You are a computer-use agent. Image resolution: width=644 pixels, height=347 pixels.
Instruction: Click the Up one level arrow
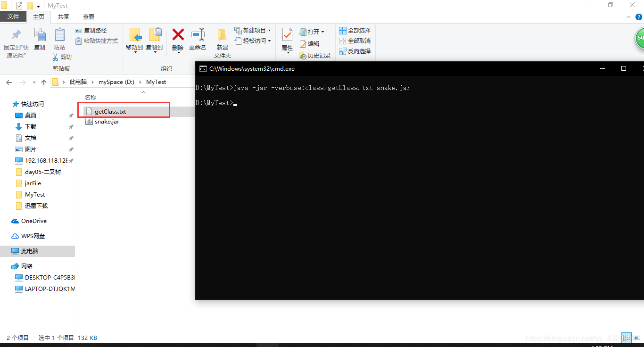[x=44, y=83]
